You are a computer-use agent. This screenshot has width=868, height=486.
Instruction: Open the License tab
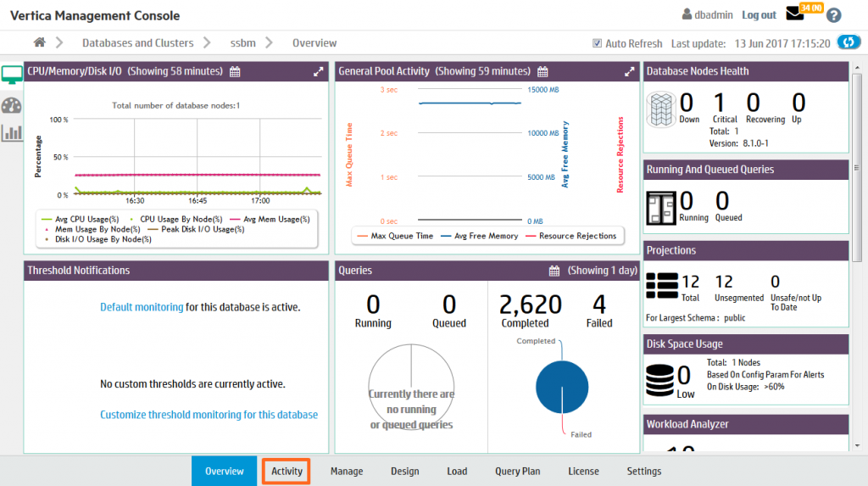click(583, 471)
